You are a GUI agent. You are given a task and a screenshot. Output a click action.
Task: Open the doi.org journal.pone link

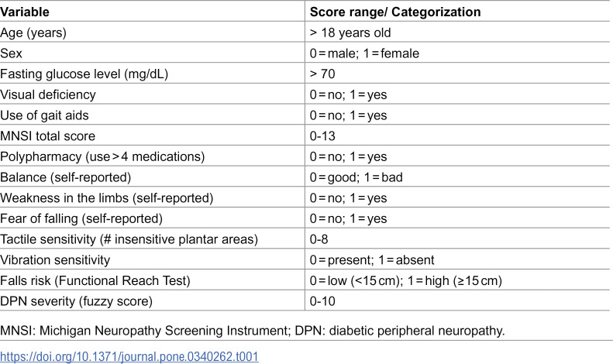coord(129,356)
